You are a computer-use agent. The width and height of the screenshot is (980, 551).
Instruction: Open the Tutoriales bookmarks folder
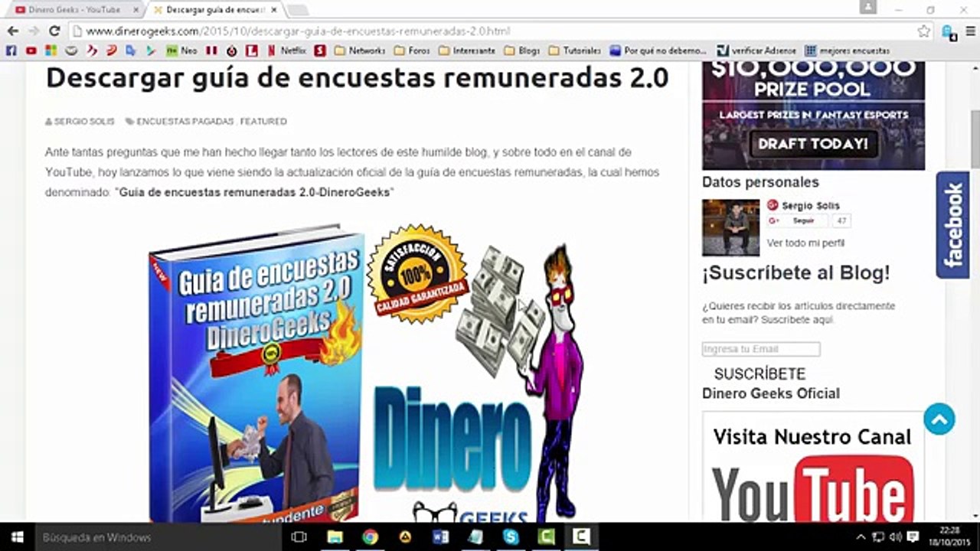tap(574, 51)
